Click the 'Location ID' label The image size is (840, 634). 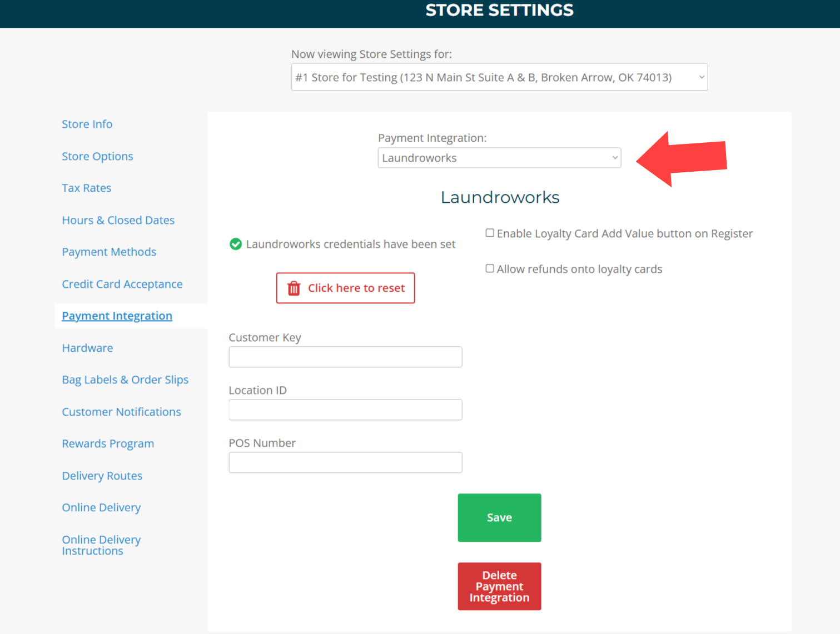[x=257, y=390]
